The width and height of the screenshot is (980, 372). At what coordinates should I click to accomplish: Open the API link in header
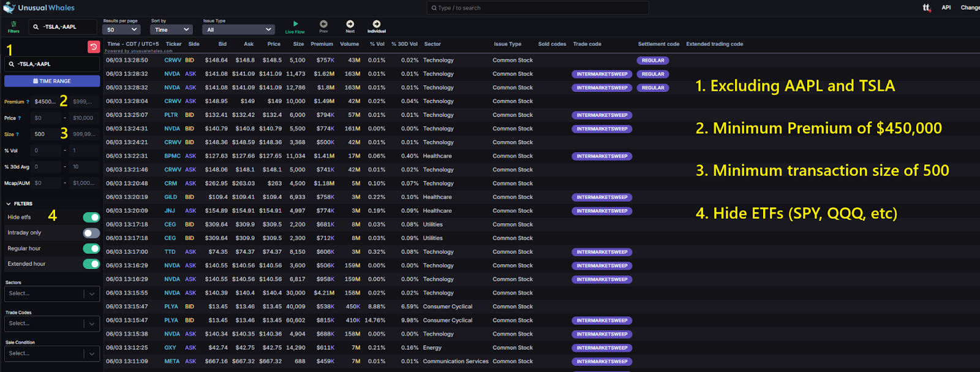(x=946, y=7)
